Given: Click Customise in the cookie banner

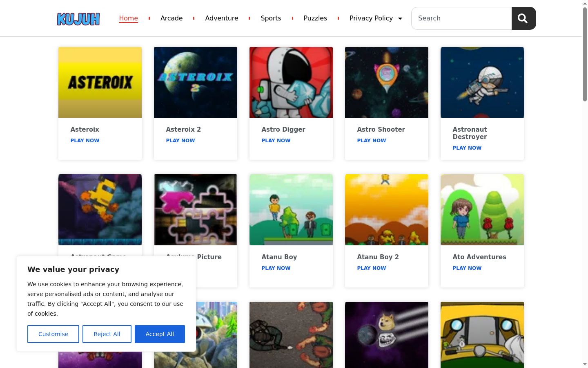Looking at the screenshot, I should [x=53, y=334].
